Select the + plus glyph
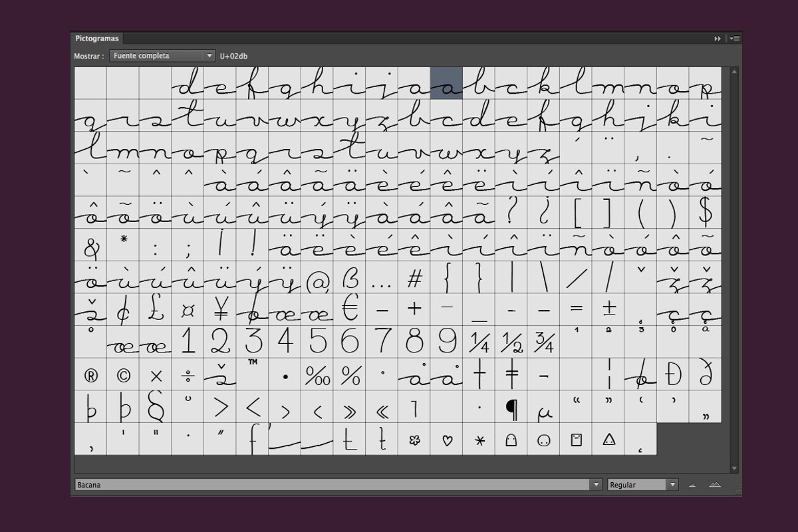Viewport: 798px width, 532px height. click(x=414, y=310)
